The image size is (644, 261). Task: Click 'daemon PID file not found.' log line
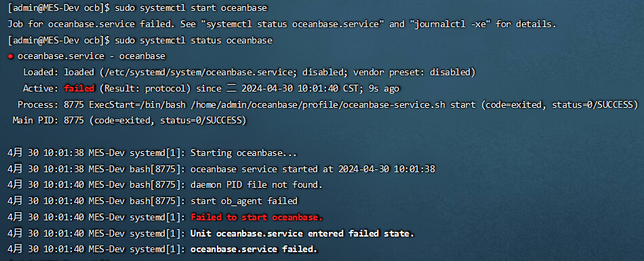257,185
